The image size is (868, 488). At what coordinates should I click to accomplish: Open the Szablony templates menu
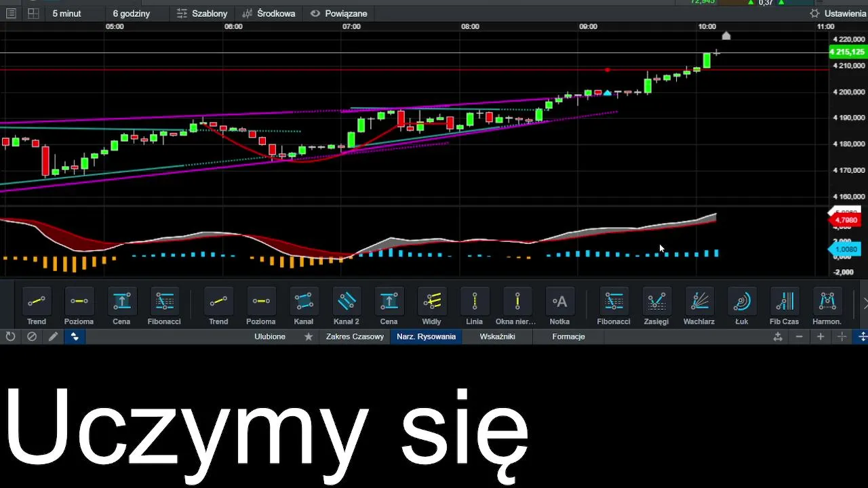pyautogui.click(x=202, y=14)
